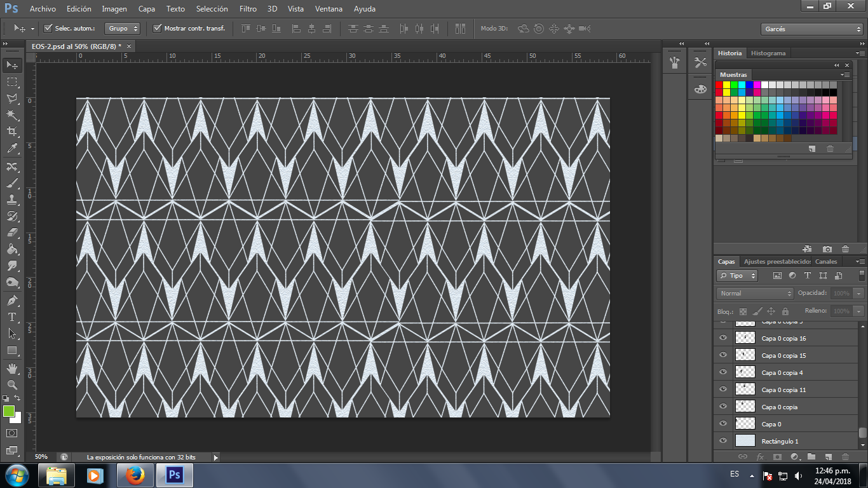Open Opacidad value dropdown arrow
This screenshot has height=488, width=868.
coord(858,294)
